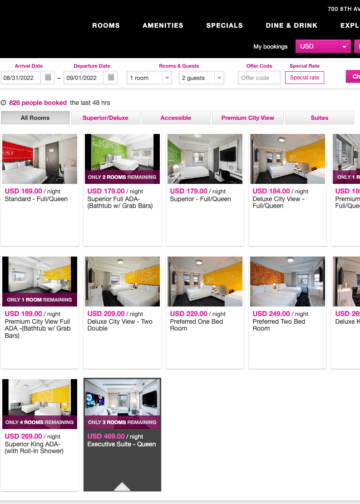
Task: Click the Offer code input field
Action: click(259, 78)
